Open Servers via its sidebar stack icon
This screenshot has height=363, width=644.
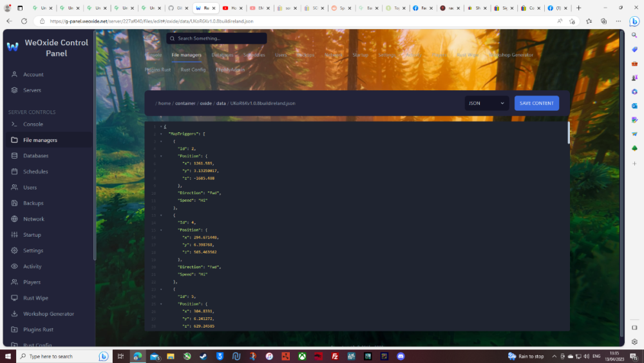14,90
